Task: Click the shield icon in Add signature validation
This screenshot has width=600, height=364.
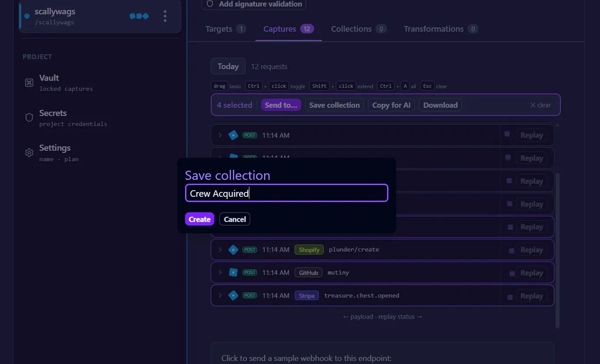Action: click(210, 4)
